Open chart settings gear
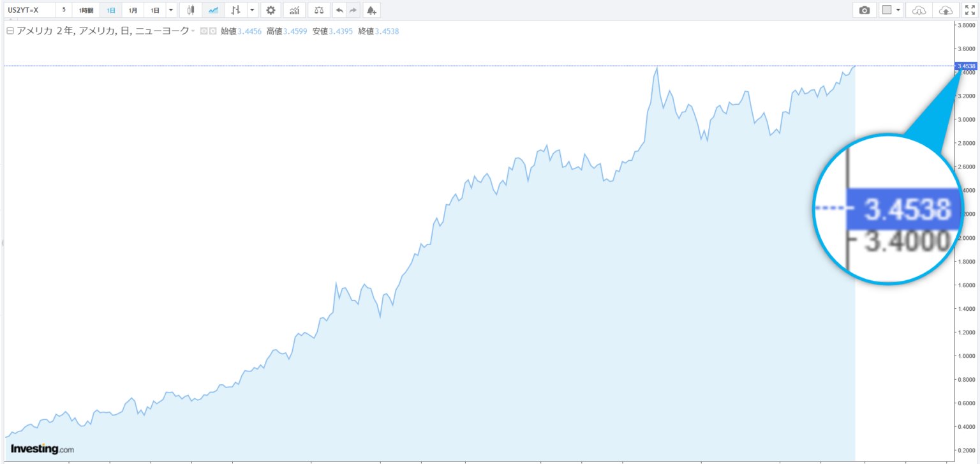The height and width of the screenshot is (464, 980). tap(271, 10)
